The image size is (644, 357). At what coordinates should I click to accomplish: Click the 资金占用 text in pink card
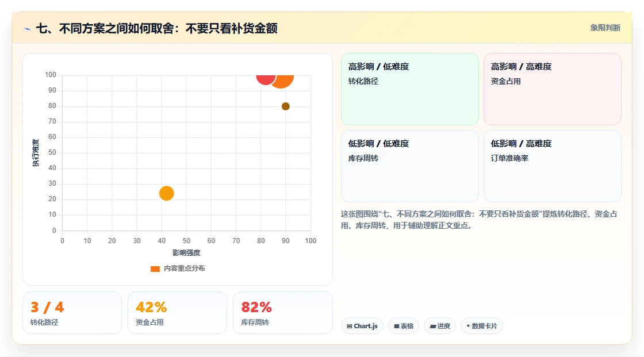click(505, 81)
